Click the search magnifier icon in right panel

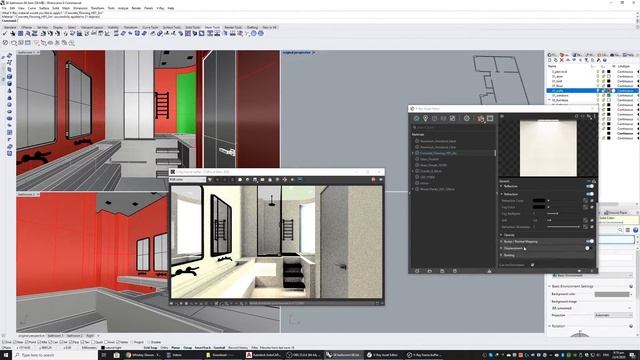tap(620, 230)
